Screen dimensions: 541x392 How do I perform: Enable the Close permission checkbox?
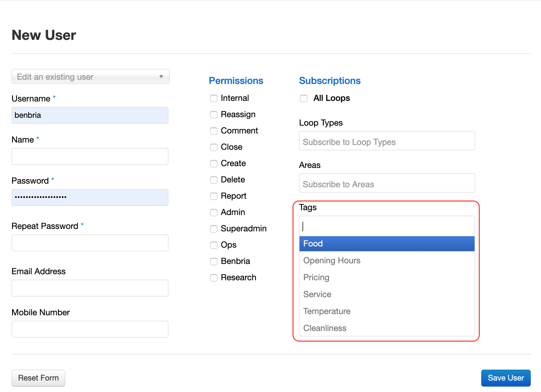[214, 147]
